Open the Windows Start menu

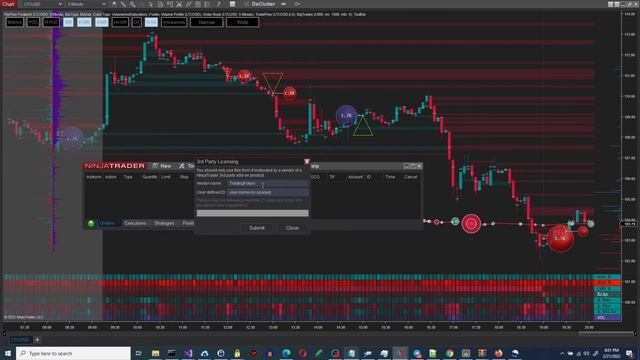(8, 353)
